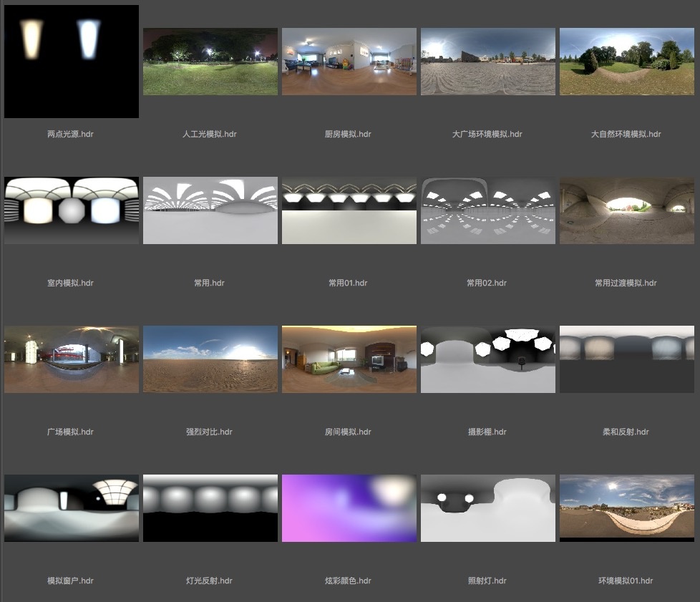Click the 柔和反射.hdr file name

[626, 432]
